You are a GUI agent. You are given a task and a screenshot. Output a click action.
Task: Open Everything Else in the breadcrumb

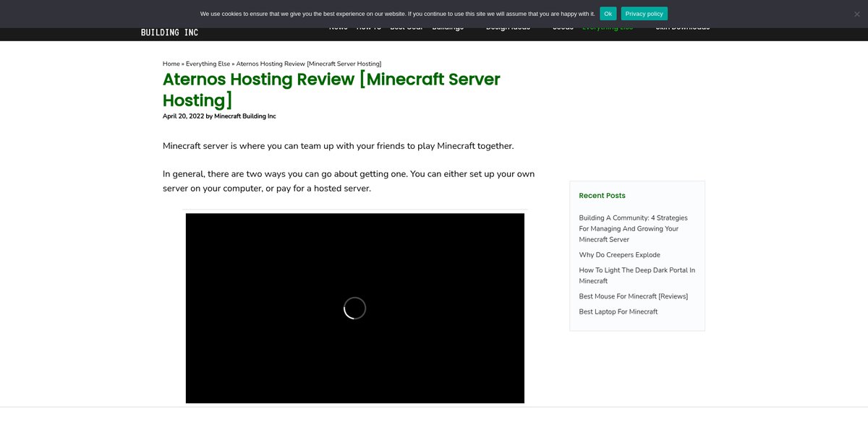[x=208, y=64]
